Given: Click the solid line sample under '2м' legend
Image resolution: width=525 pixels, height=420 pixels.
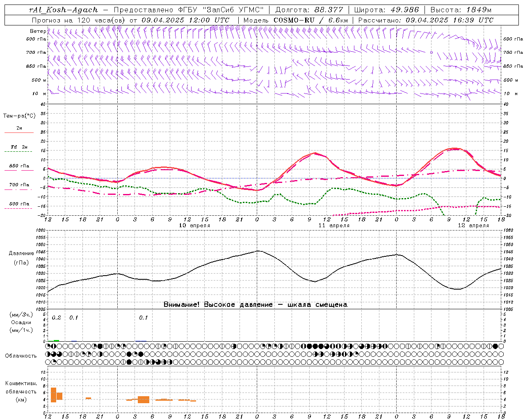Looking at the screenshot, I should coord(19,133).
